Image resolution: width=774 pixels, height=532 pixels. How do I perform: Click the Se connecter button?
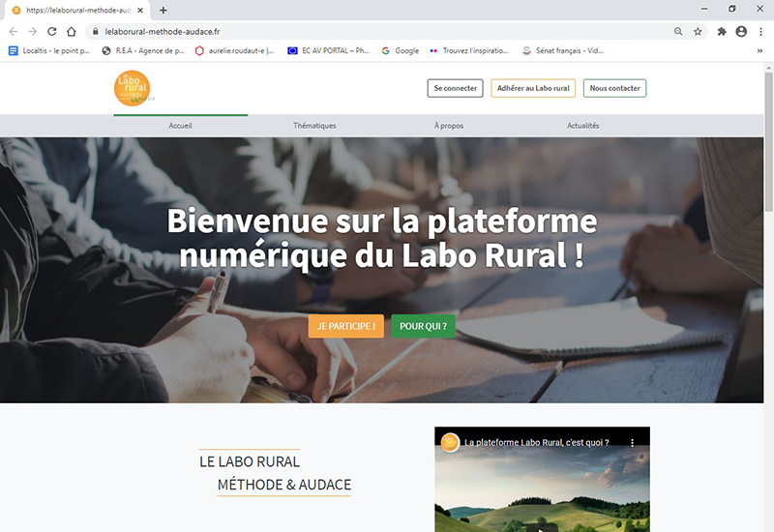click(x=455, y=88)
